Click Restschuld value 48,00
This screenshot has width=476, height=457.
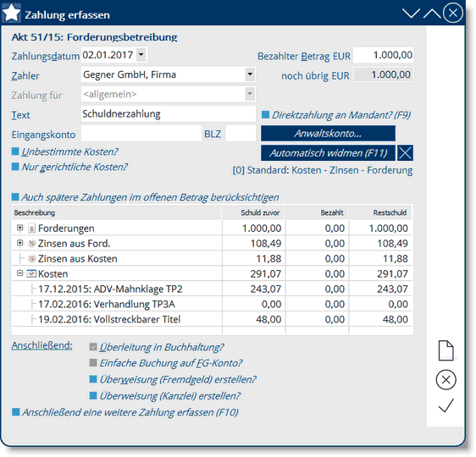click(395, 319)
